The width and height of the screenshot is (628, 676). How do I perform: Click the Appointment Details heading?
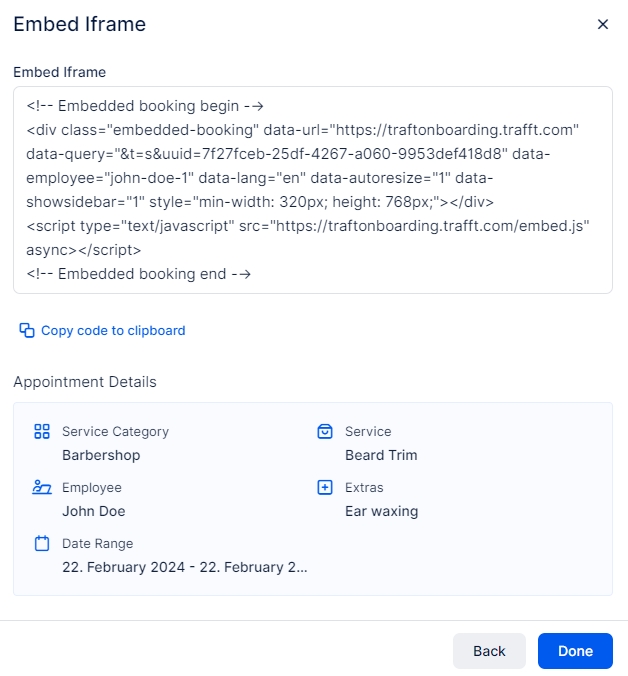pos(85,382)
